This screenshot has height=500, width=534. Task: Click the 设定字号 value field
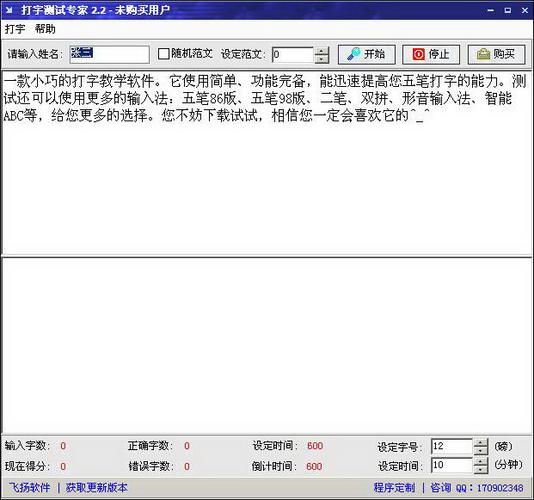pyautogui.click(x=452, y=446)
